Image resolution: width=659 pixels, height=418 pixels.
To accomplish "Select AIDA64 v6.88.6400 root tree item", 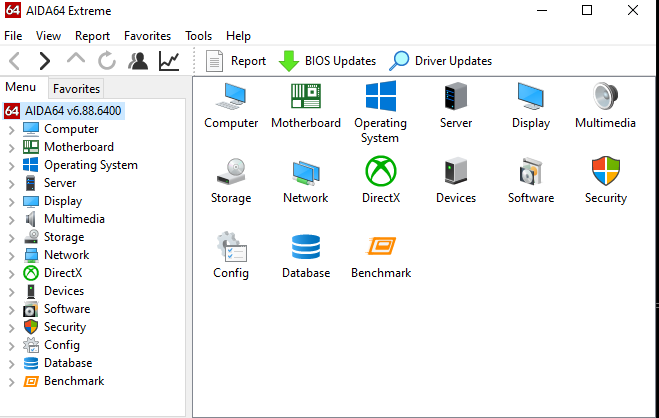I will click(x=64, y=111).
